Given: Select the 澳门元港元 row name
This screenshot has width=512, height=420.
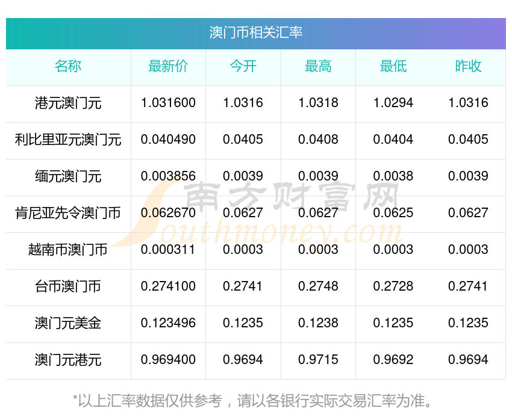Looking at the screenshot, I should (68, 360).
